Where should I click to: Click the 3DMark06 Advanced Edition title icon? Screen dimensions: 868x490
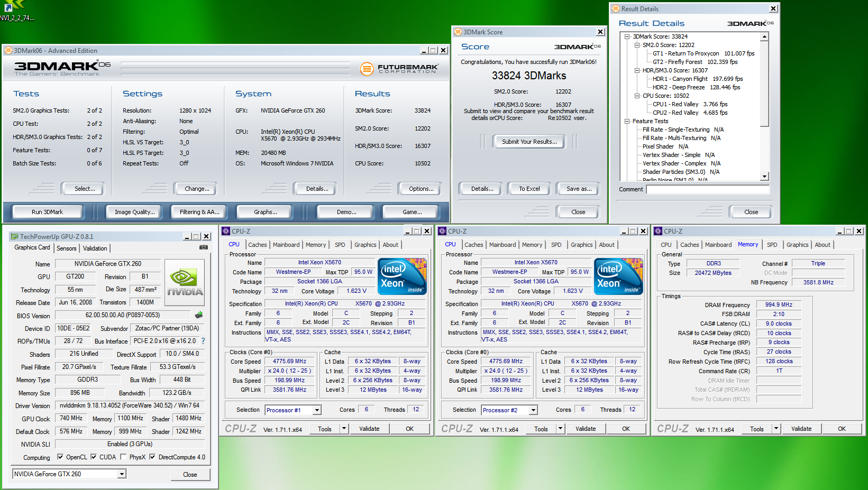(x=8, y=51)
